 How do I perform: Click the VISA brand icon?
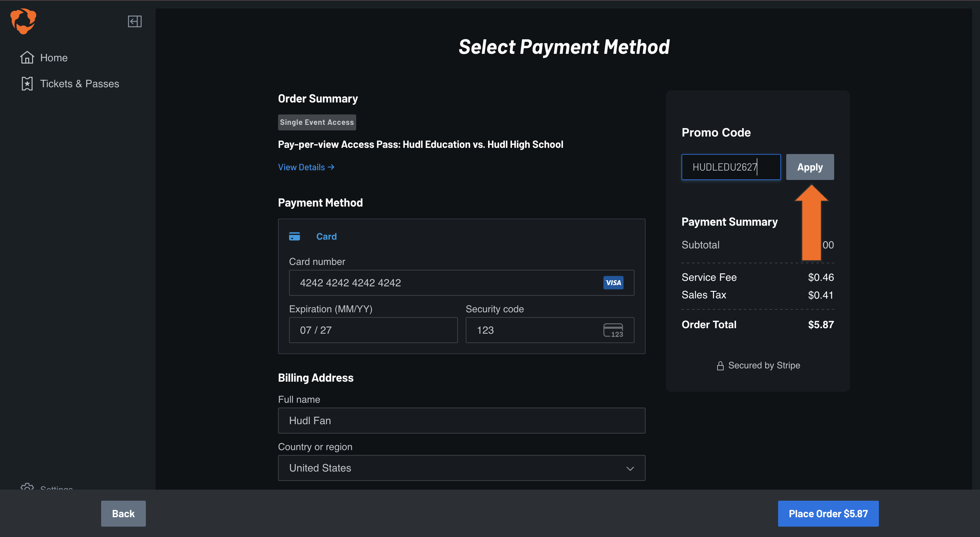613,283
